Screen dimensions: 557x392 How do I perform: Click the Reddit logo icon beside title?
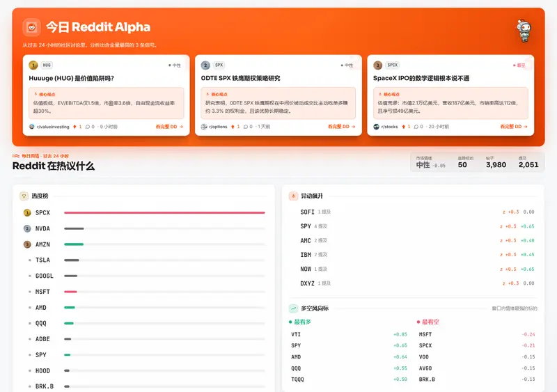click(x=31, y=27)
